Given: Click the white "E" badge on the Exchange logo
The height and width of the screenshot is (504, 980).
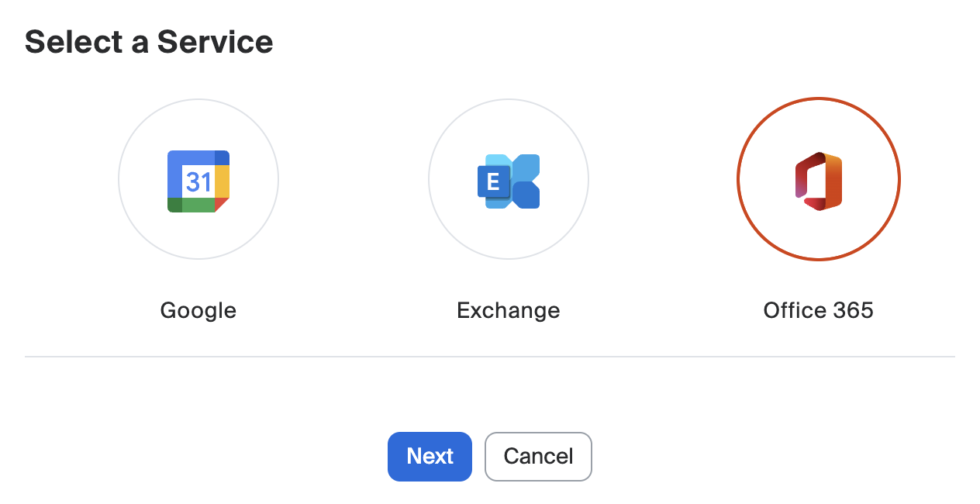Looking at the screenshot, I should point(493,183).
